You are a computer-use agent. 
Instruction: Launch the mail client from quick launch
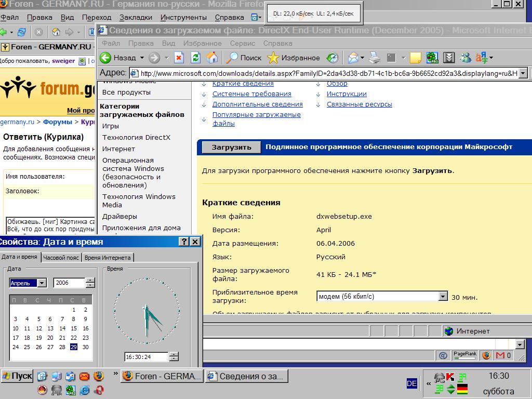(84, 376)
